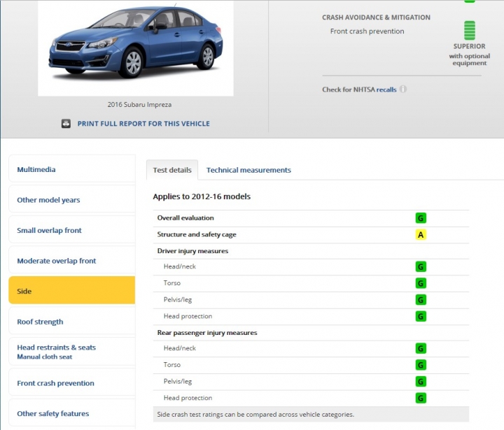Select the highlighted Side test item

pyautogui.click(x=71, y=290)
